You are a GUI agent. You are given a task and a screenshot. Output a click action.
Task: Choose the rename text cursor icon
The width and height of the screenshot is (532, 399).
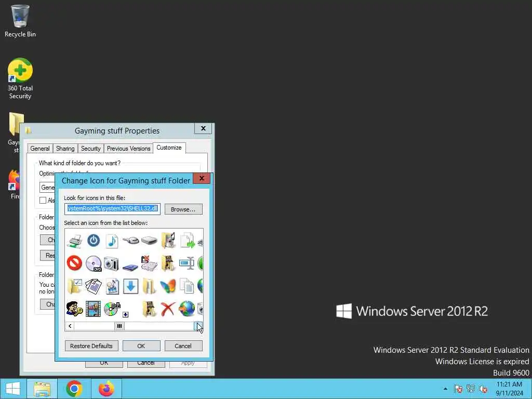187,263
